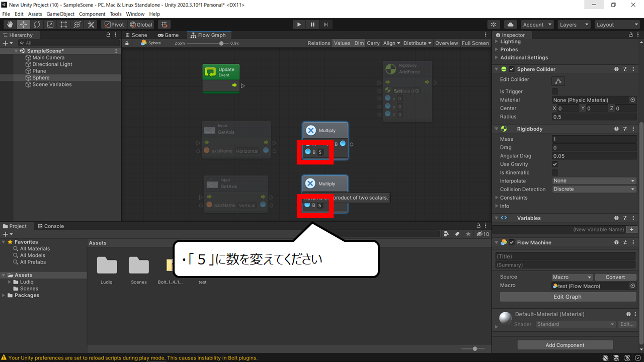The height and width of the screenshot is (362, 644).
Task: Click the Convert button
Action: [x=615, y=277]
